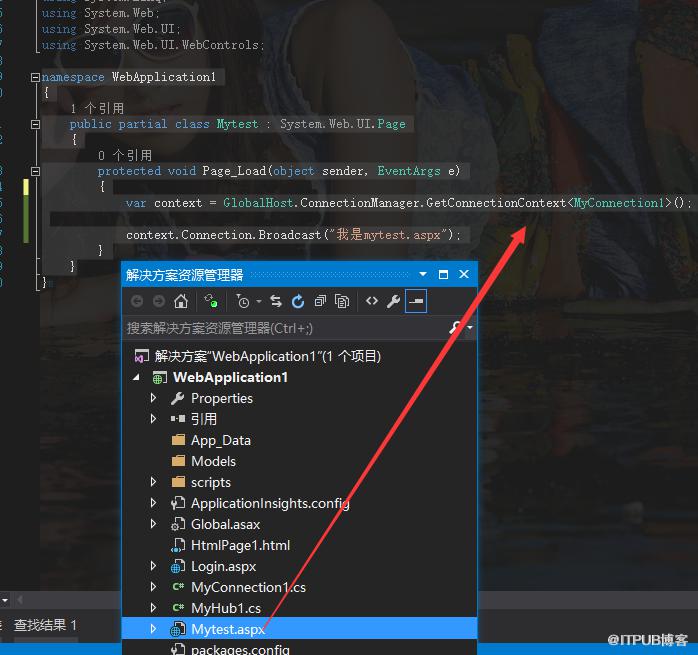Viewport: 698px width, 655px height.
Task: Open the zoom dropdown arrow below the editor
Action: point(5,600)
